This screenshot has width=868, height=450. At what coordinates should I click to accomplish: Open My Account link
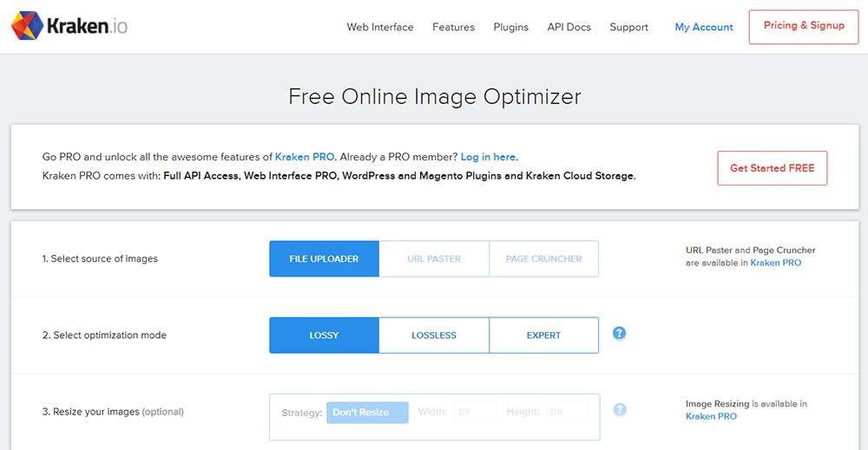click(704, 27)
